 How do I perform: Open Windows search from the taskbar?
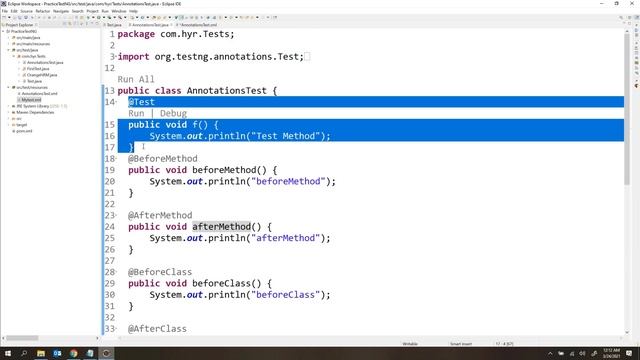24,353
